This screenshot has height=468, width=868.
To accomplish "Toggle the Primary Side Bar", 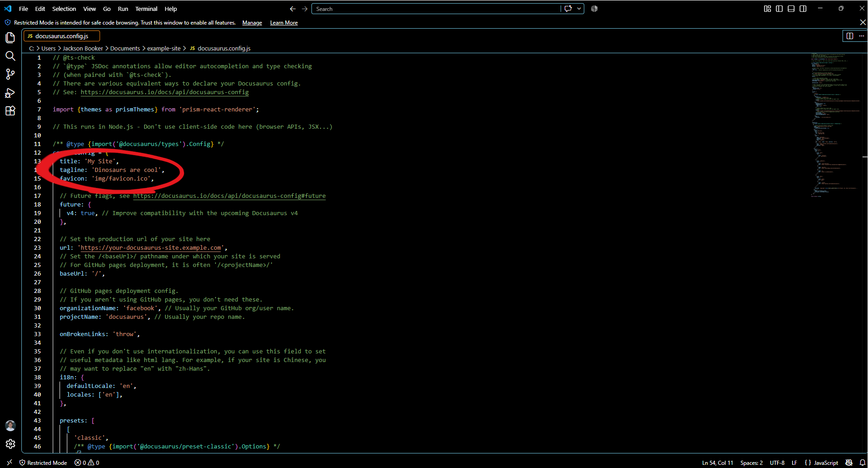I will (779, 9).
